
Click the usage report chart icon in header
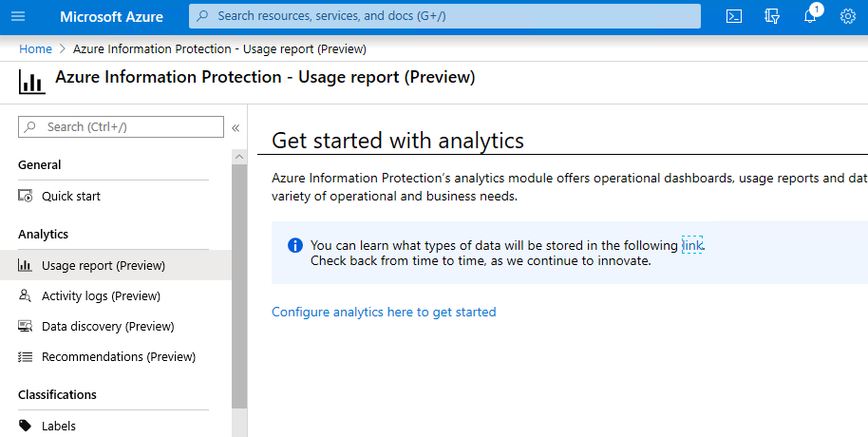(x=32, y=82)
